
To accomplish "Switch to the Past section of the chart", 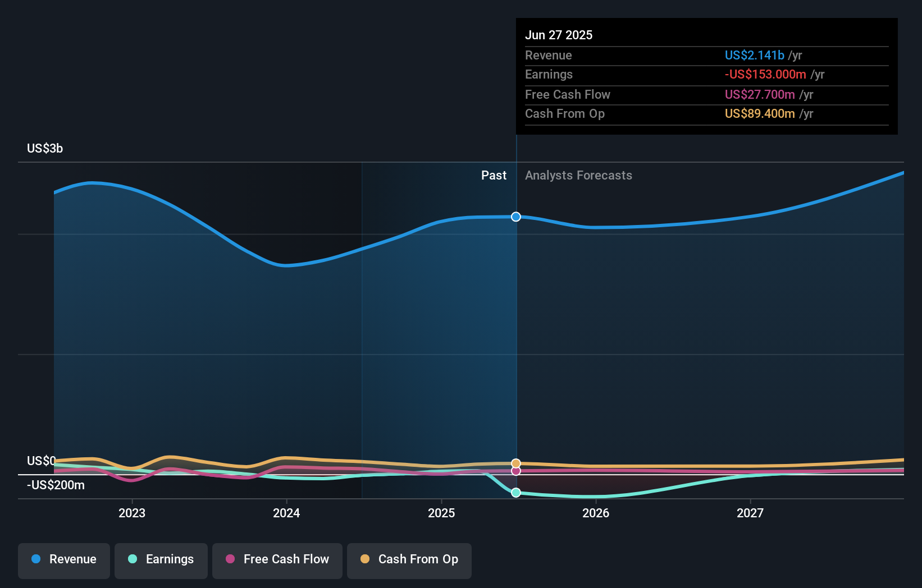I will click(x=494, y=176).
